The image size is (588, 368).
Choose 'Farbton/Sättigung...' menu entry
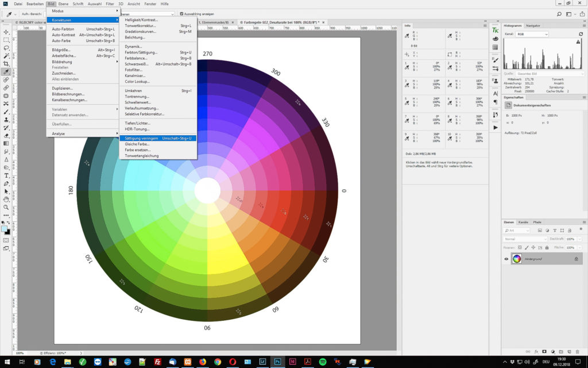click(158, 52)
